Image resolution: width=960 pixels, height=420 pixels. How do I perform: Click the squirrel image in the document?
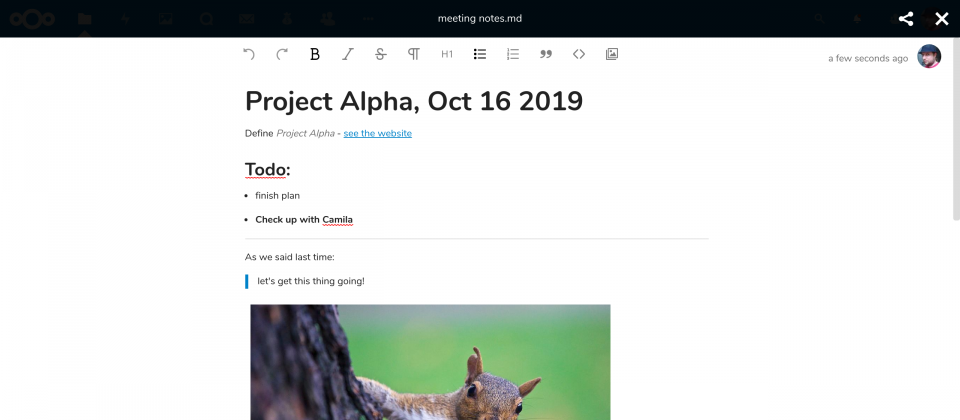(430, 362)
